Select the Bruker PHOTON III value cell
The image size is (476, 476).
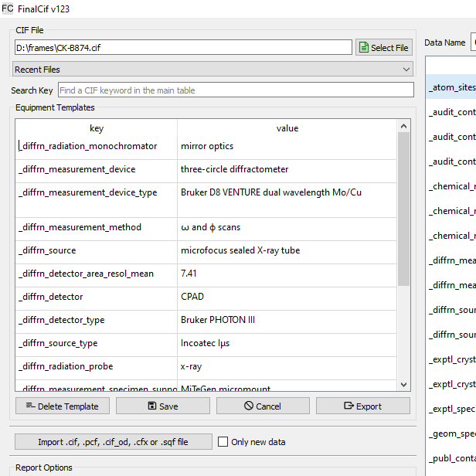[x=287, y=320]
